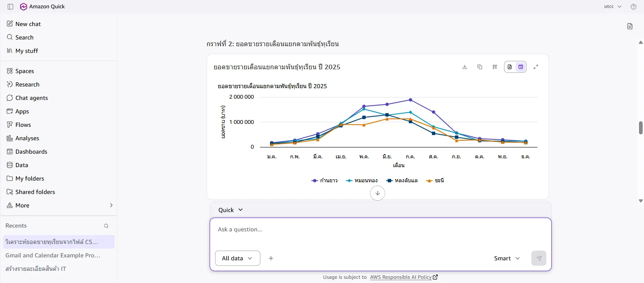Send the question with the paper plane button

point(539,258)
